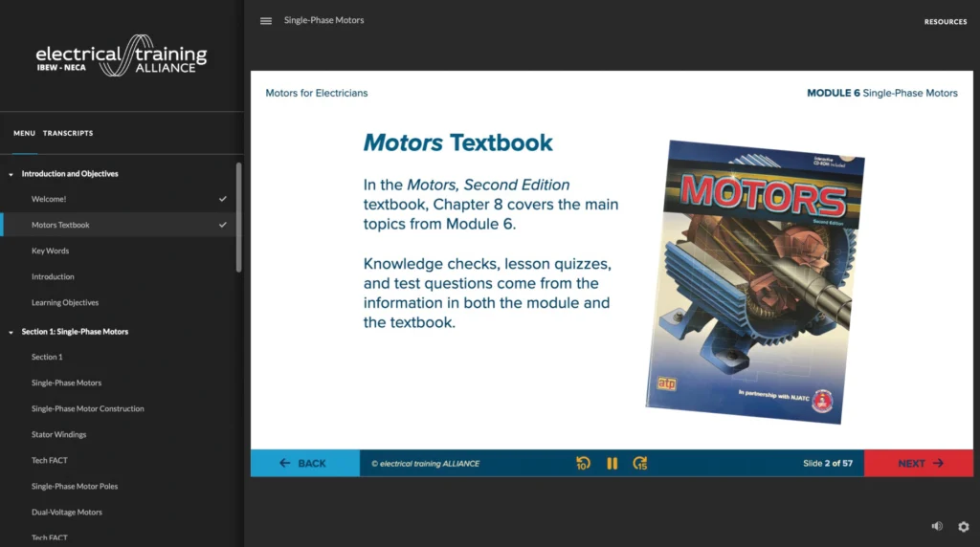The width and height of the screenshot is (980, 547).
Task: Click the 'Slide 2 of 57' counter
Action: [x=828, y=464]
